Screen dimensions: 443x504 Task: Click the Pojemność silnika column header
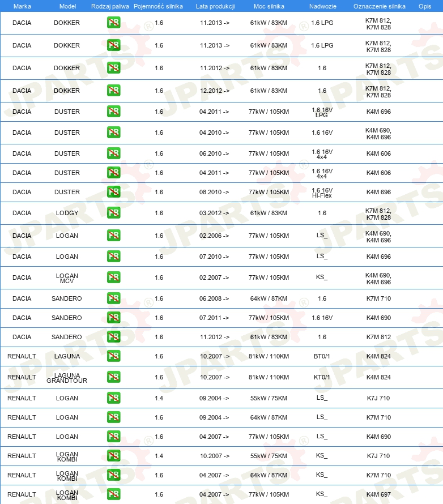tap(158, 6)
